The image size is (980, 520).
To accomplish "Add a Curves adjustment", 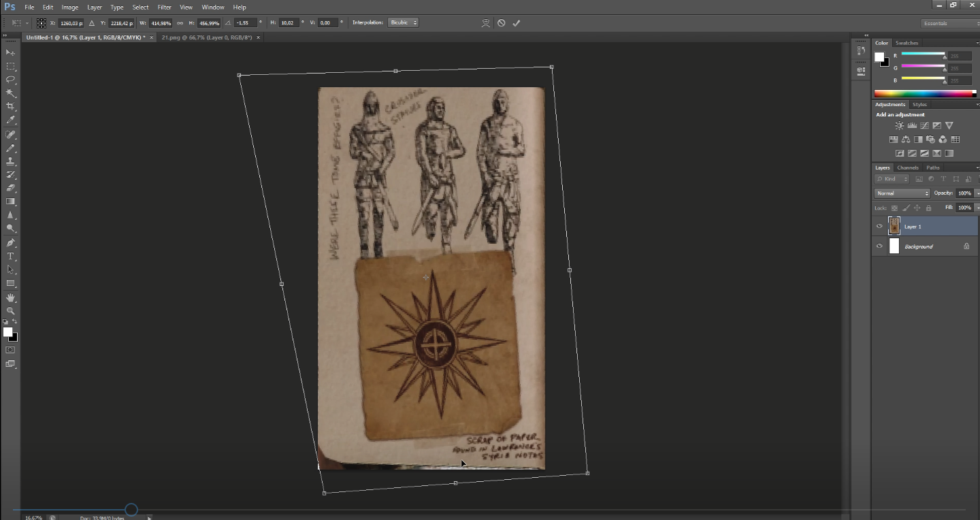I will 924,125.
